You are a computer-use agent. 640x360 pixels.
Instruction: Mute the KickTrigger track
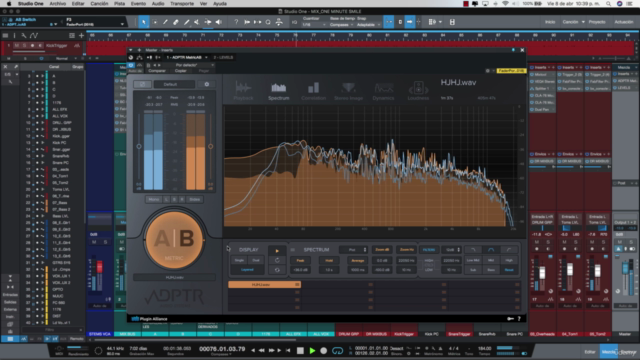pos(17,46)
